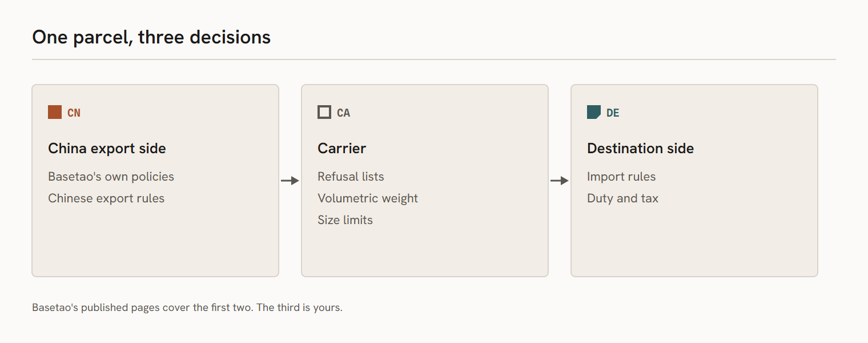The height and width of the screenshot is (343, 868).
Task: Click 'Volumetric weight' item
Action: click(x=368, y=198)
